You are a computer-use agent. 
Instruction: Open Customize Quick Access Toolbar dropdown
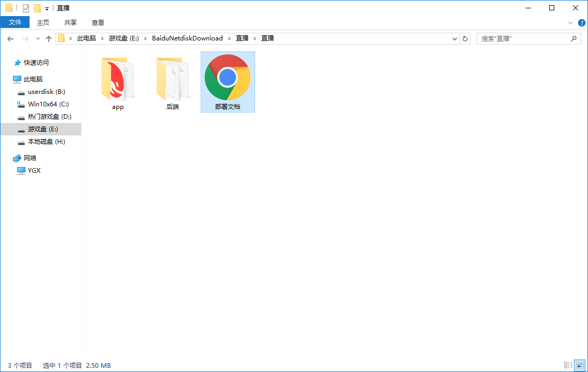pyautogui.click(x=47, y=9)
